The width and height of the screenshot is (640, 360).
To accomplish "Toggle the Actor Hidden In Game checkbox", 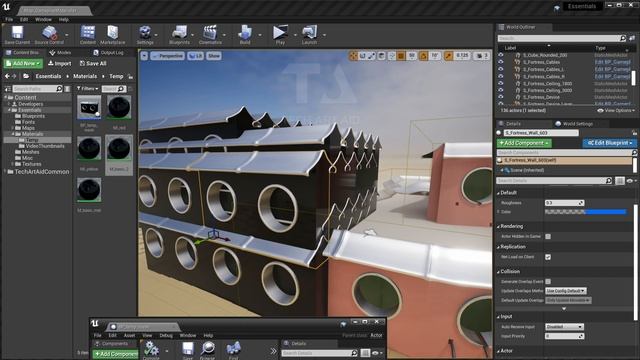I will click(x=548, y=236).
